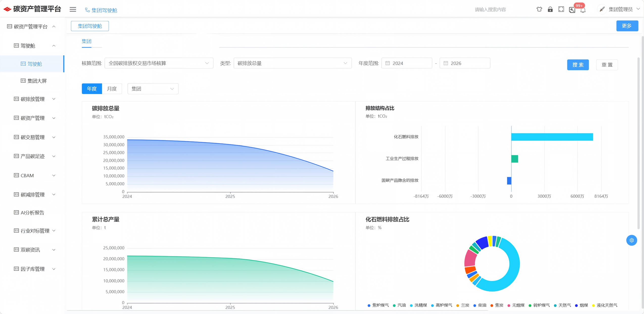Screen dimensions: 644x314
Task: Click the 重置 button
Action: coord(607,65)
